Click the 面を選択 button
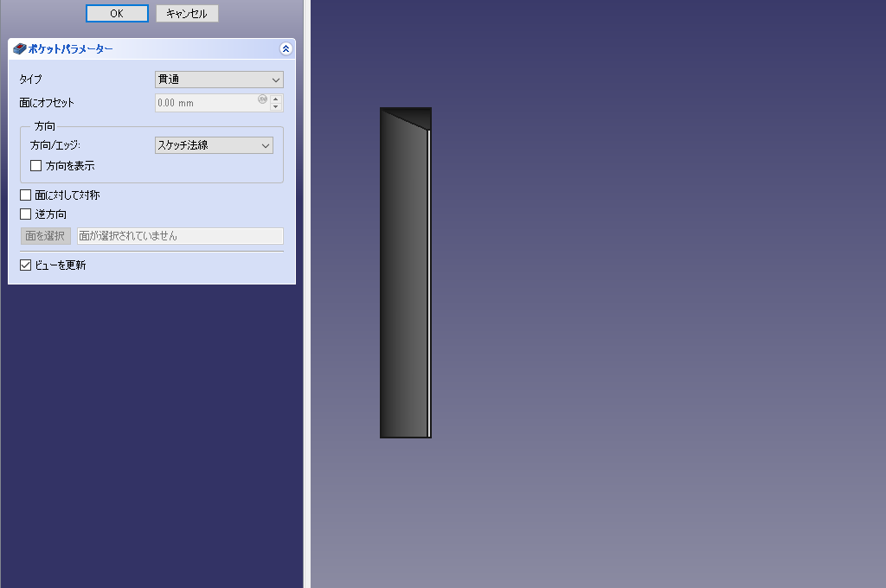Screen dimensions: 886x588 point(45,236)
